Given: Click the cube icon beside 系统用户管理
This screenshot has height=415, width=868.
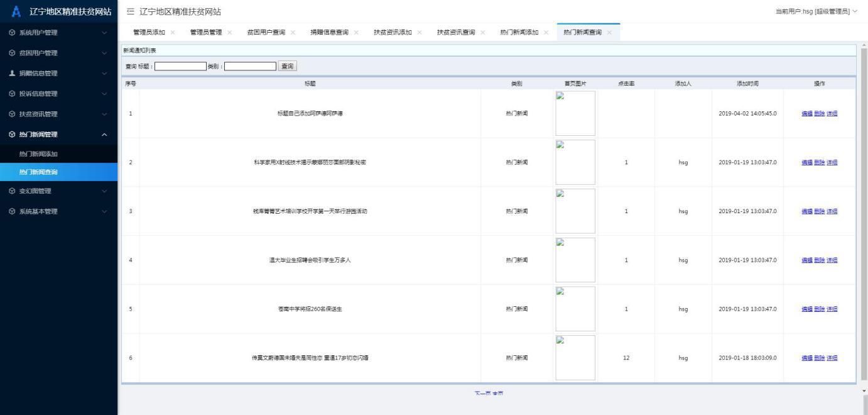Looking at the screenshot, I should tap(13, 33).
